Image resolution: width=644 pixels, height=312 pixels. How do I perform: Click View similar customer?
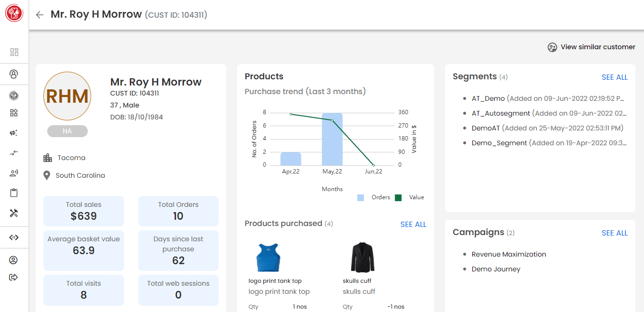[x=592, y=47]
